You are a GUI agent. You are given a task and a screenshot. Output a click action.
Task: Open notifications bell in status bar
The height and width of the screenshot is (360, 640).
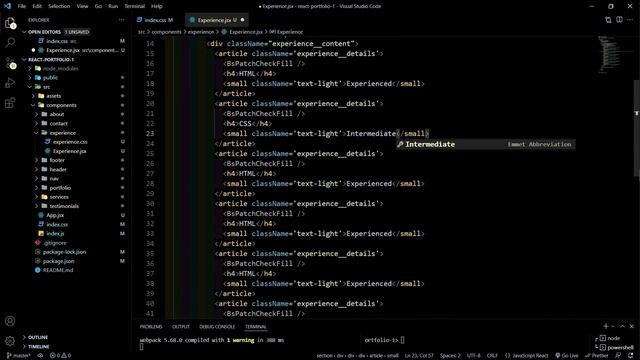click(x=631, y=356)
